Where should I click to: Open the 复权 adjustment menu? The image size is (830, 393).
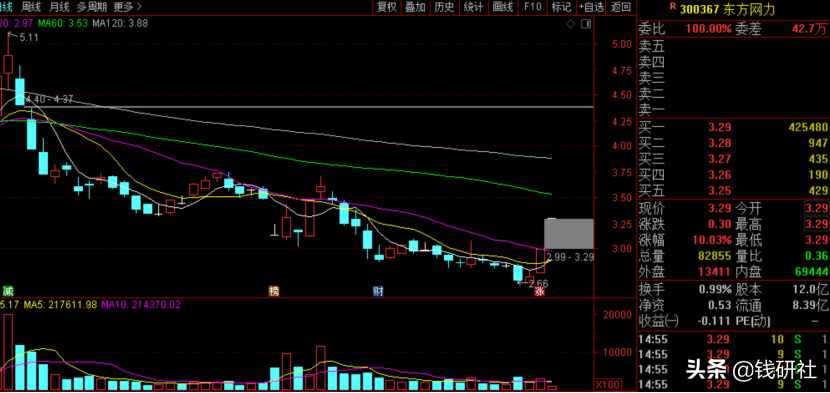(x=386, y=7)
